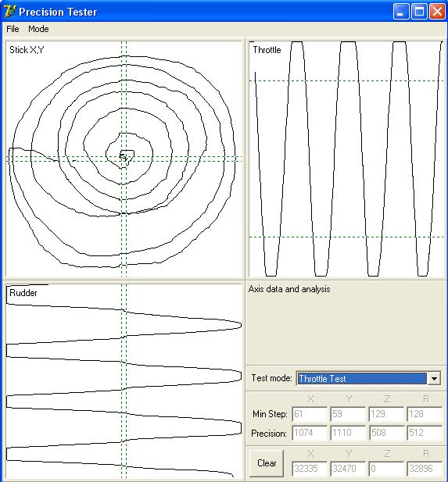448x482 pixels.
Task: Minimize the Precision Tester window
Action: point(401,12)
